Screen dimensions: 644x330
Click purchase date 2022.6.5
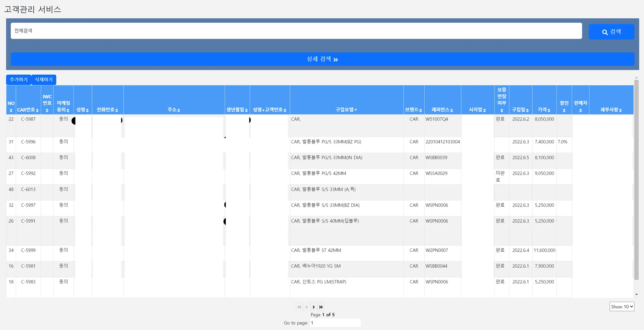521,158
